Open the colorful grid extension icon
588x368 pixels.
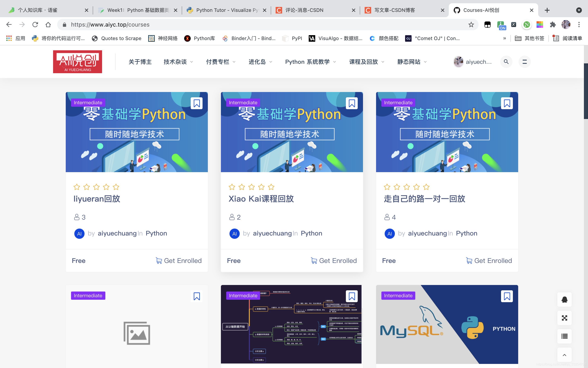click(540, 25)
